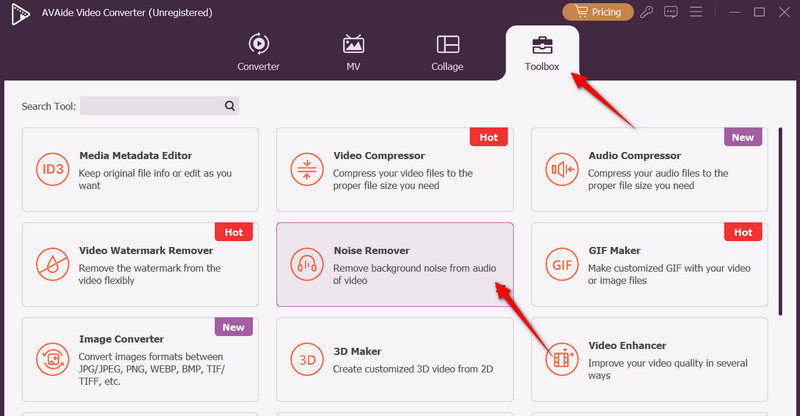Open the Media Metadata Editor ID3 icon
This screenshot has height=416, width=800.
click(50, 169)
